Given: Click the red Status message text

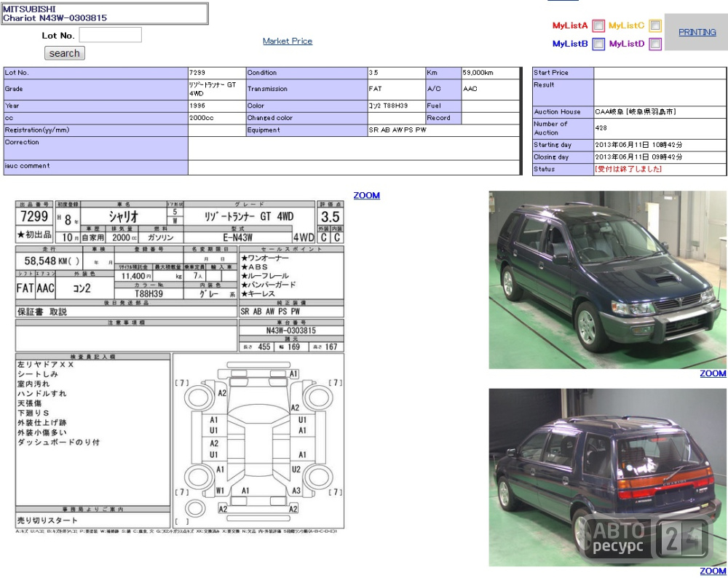Looking at the screenshot, I should point(628,169).
